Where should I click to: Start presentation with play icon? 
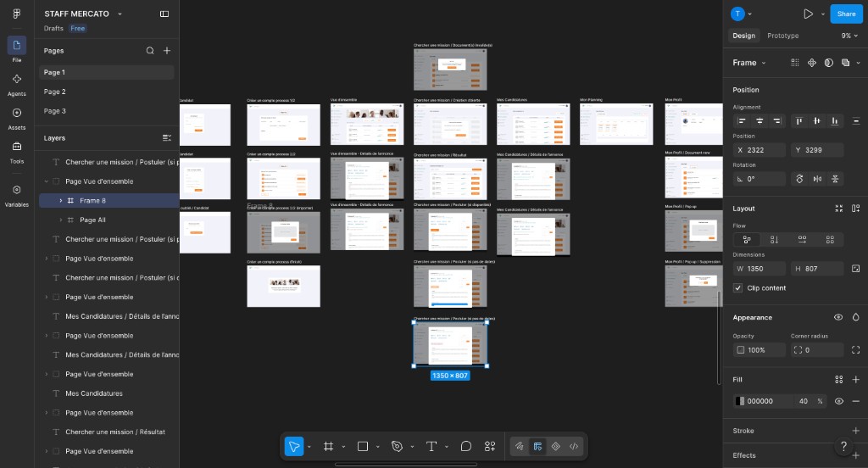click(808, 14)
